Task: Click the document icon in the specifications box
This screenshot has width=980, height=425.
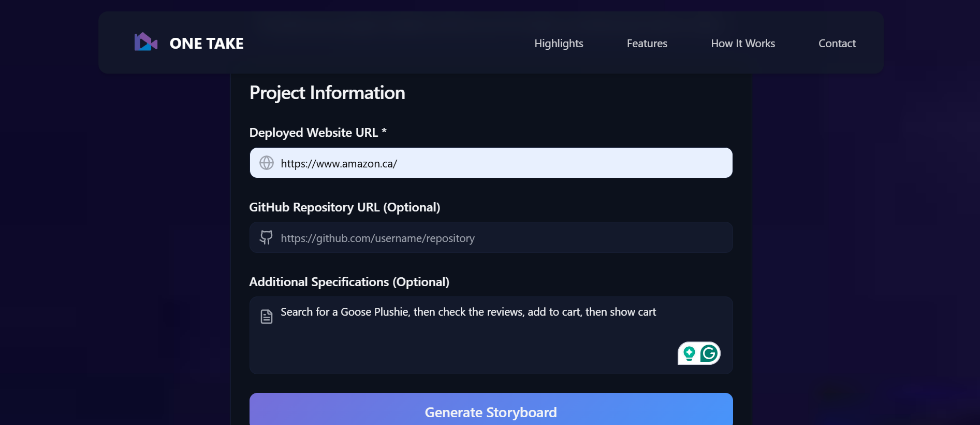Action: (267, 316)
